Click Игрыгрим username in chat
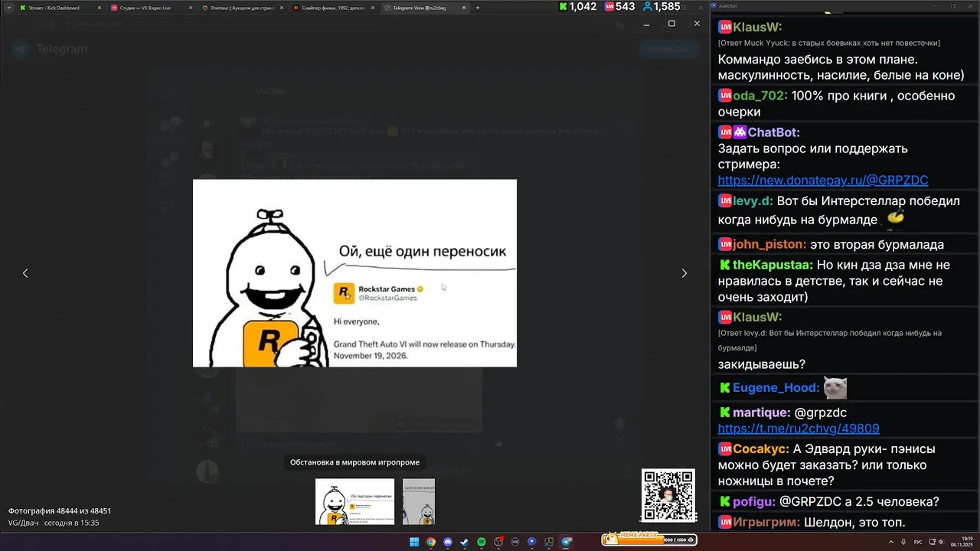The width and height of the screenshot is (980, 551). (x=766, y=523)
